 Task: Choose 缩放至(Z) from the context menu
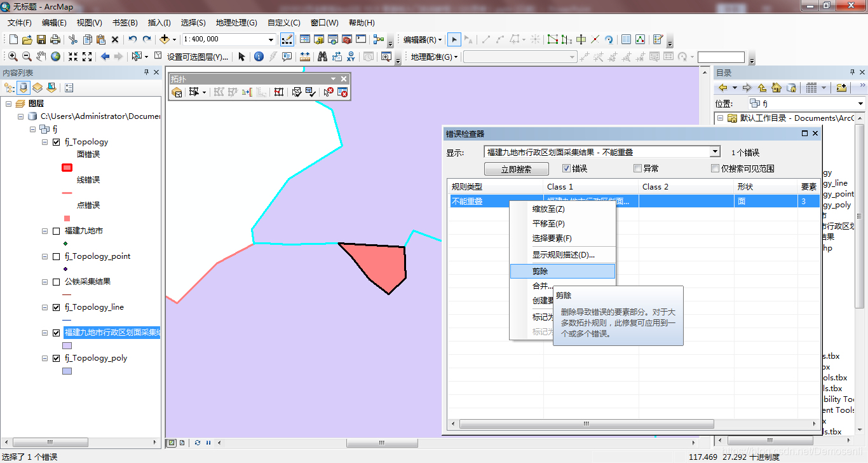(562, 209)
